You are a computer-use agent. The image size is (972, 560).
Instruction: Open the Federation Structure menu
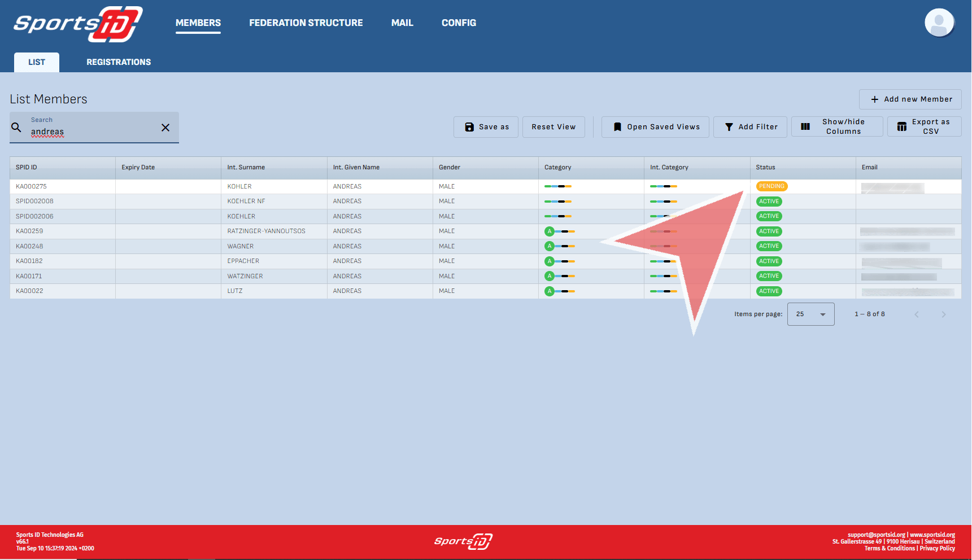point(306,23)
